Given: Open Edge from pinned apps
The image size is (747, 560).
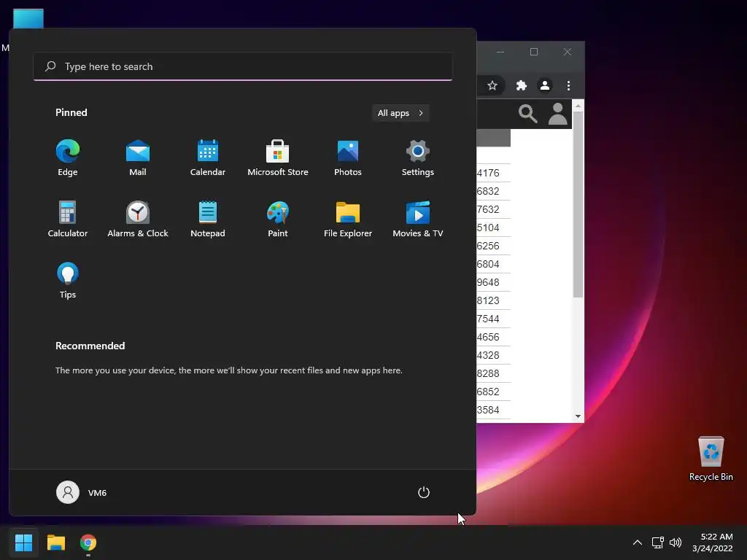Looking at the screenshot, I should coord(68,158).
